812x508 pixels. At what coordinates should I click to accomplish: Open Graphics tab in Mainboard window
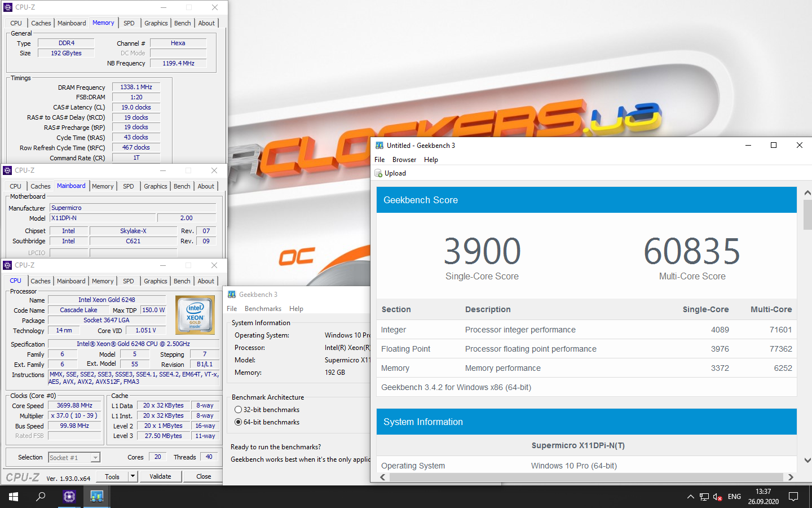156,186
